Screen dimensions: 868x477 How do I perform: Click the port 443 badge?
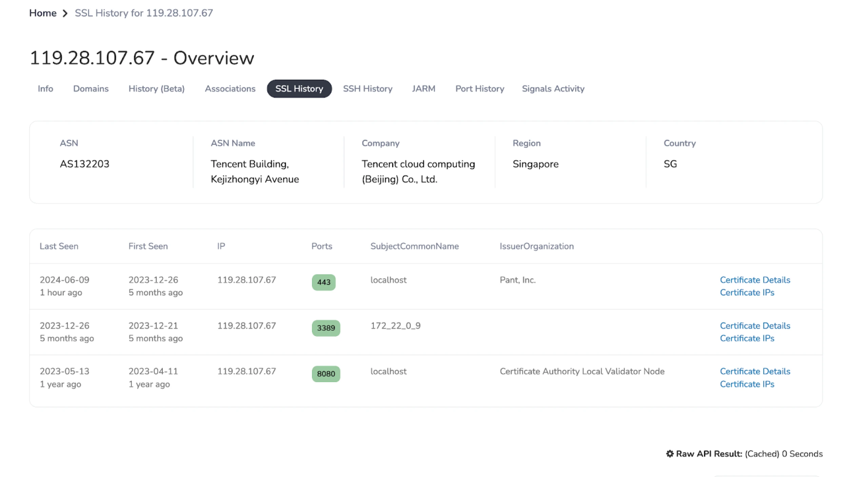pos(323,282)
